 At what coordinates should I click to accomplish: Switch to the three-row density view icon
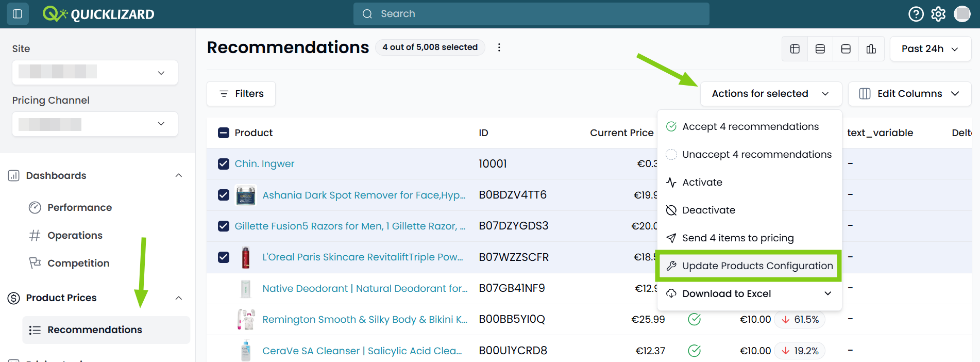tap(820, 49)
